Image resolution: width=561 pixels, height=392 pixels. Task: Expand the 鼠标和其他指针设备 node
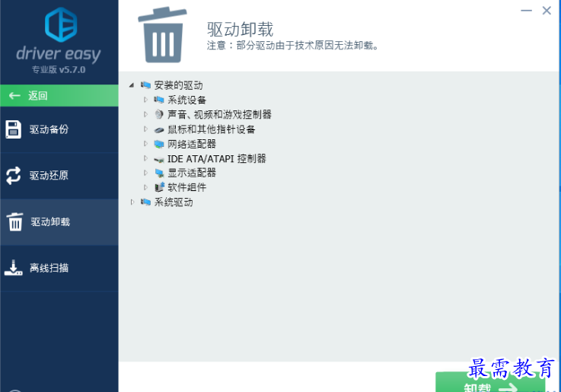pyautogui.click(x=145, y=129)
